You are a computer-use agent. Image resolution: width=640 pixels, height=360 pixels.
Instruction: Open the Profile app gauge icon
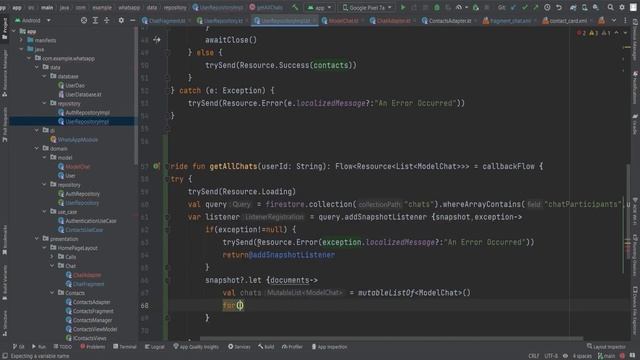coord(459,7)
